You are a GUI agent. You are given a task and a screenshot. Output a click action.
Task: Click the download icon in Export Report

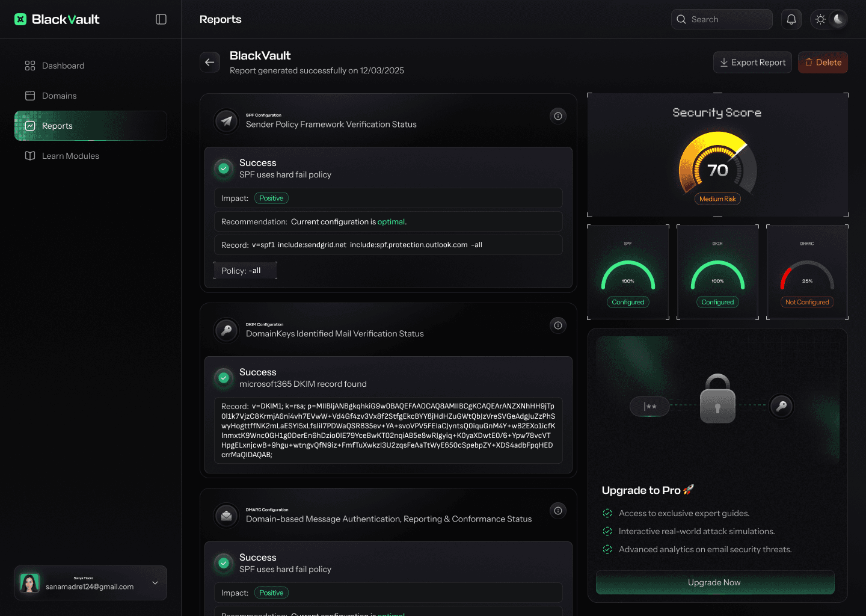tap(724, 62)
